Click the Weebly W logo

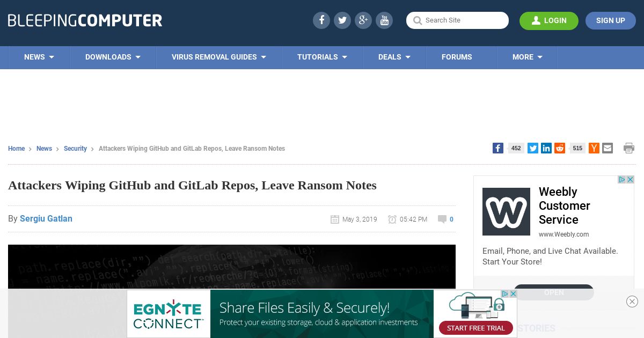506,211
